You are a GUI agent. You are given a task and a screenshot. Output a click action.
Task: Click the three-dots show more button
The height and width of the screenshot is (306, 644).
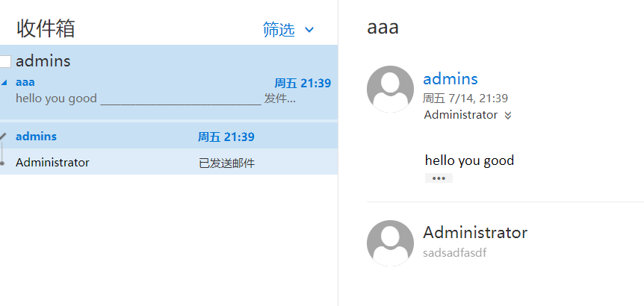pos(439,178)
